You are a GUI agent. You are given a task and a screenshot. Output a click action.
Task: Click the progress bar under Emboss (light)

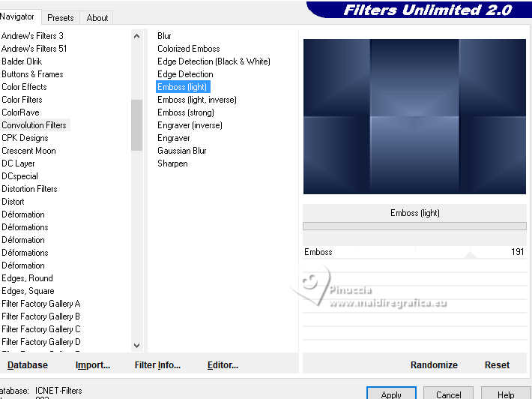(x=414, y=226)
